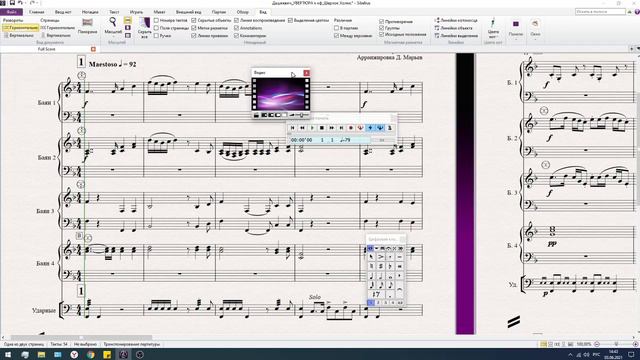Click the Redo arrow icon

(32, 3)
